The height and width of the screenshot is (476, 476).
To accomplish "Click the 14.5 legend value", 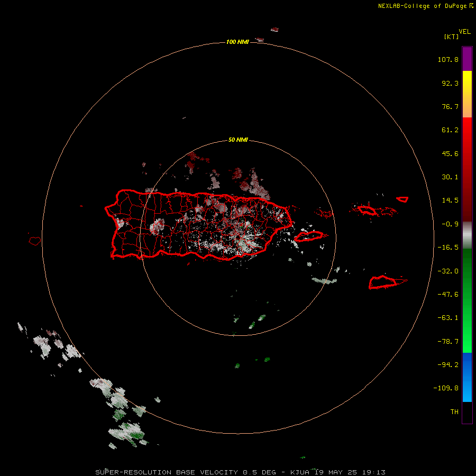I will [x=450, y=200].
